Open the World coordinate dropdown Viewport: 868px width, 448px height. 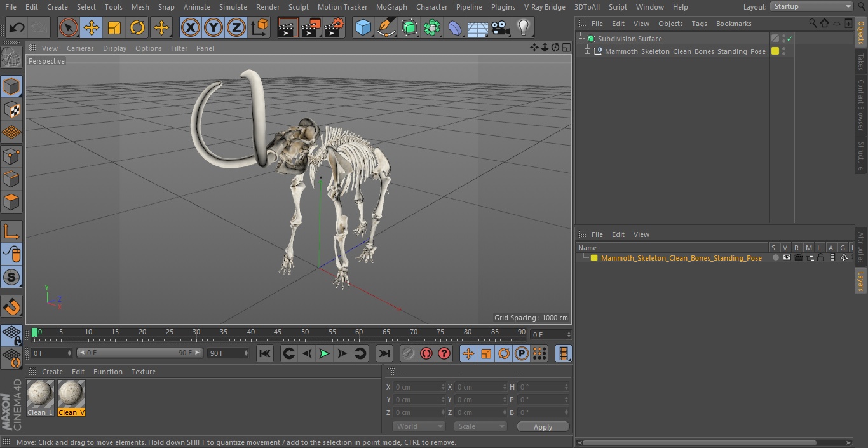click(x=418, y=426)
